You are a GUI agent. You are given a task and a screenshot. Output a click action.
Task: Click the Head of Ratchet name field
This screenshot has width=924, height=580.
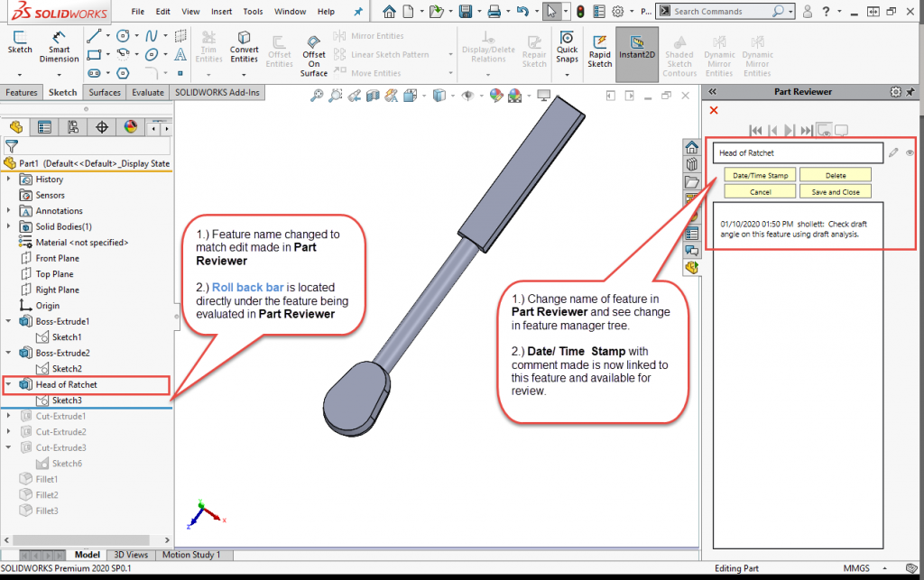coord(798,153)
